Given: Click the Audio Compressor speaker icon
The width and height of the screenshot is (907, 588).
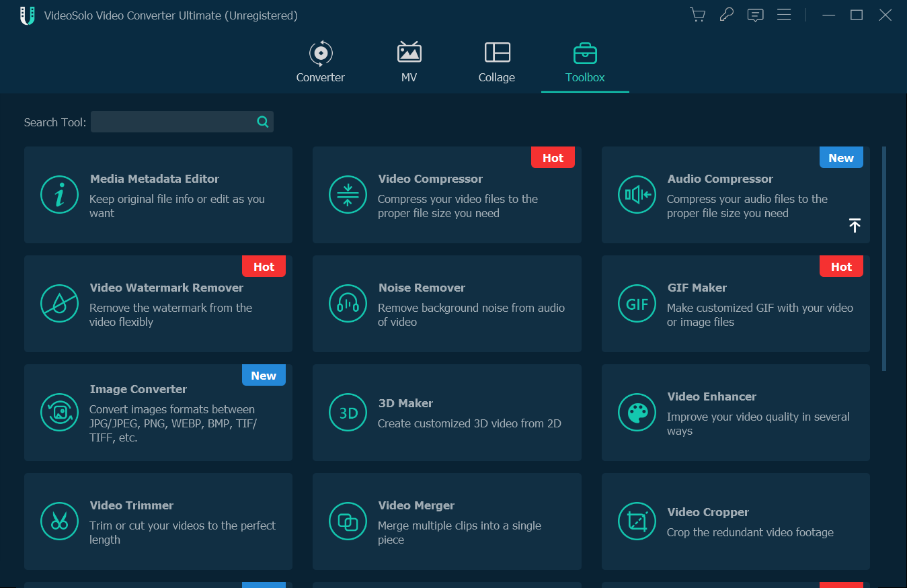Looking at the screenshot, I should pyautogui.click(x=637, y=195).
